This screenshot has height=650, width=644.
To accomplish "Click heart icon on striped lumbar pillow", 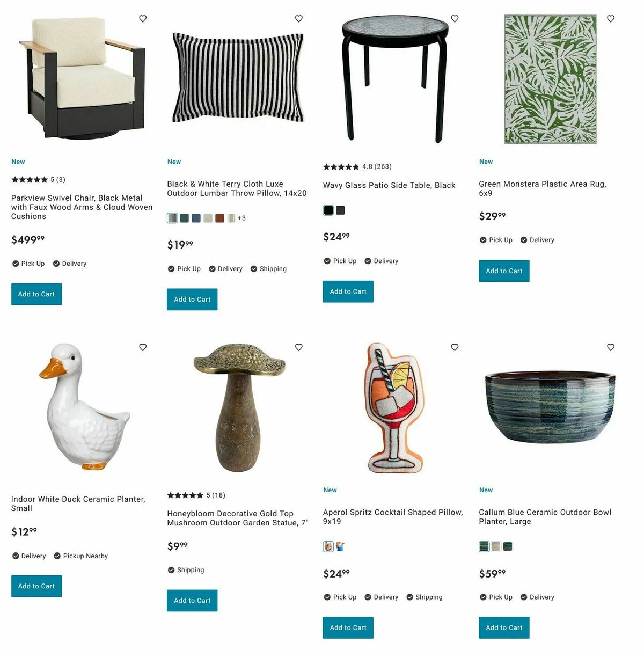I will [x=299, y=19].
